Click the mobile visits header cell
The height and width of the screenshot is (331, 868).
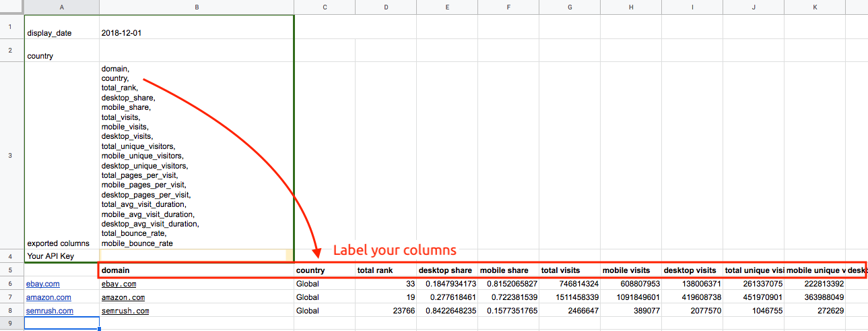pyautogui.click(x=631, y=270)
